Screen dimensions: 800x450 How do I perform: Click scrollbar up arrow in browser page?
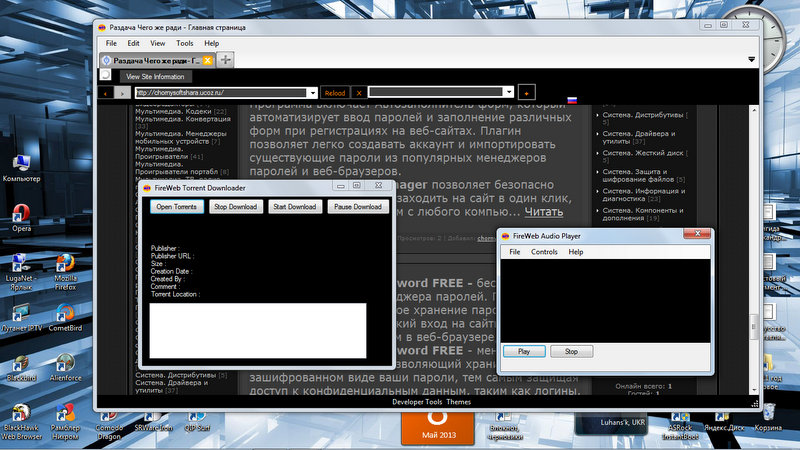(754, 110)
